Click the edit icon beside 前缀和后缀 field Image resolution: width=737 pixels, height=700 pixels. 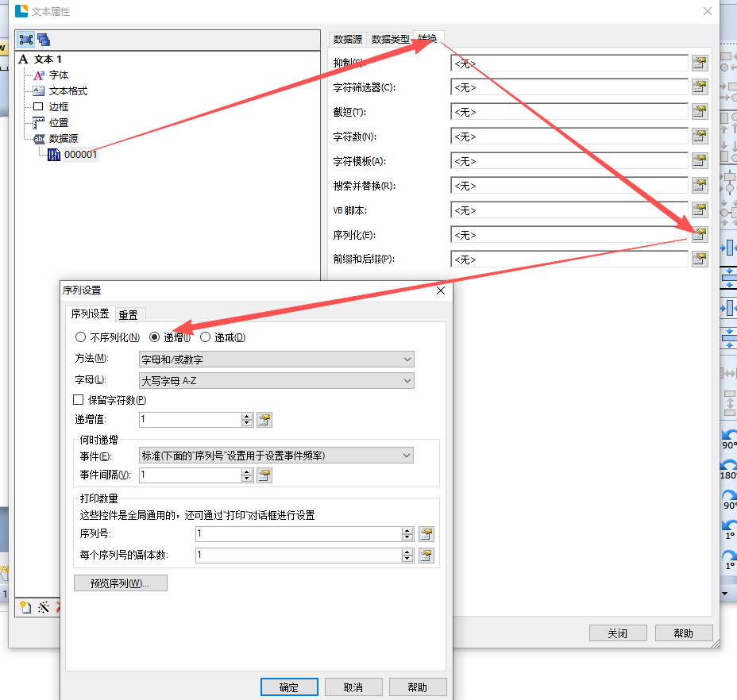(699, 260)
